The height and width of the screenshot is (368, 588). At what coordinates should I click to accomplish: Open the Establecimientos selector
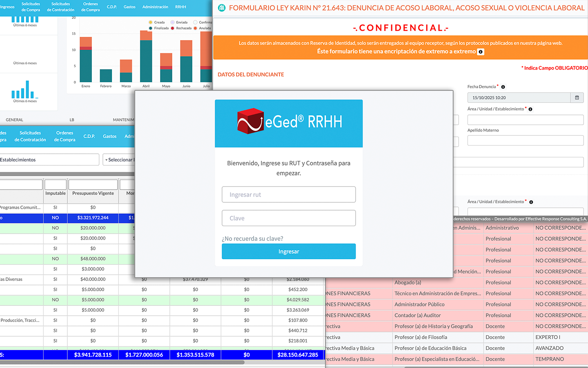point(49,159)
